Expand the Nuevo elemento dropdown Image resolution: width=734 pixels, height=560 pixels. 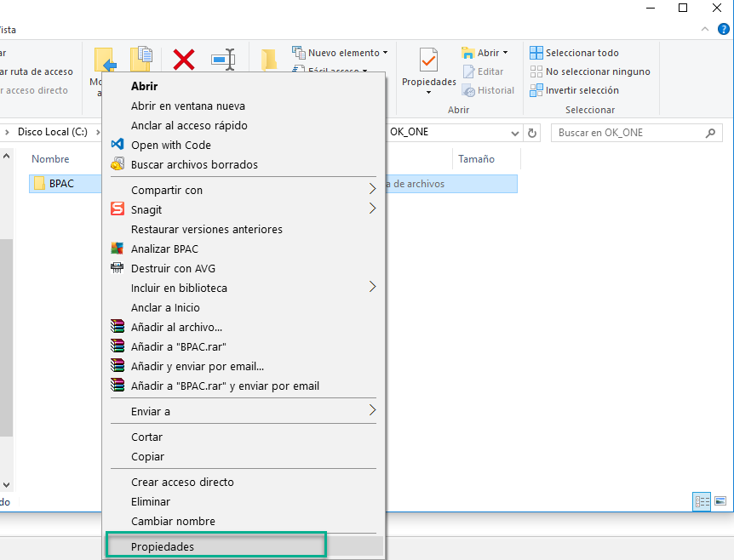tap(385, 53)
